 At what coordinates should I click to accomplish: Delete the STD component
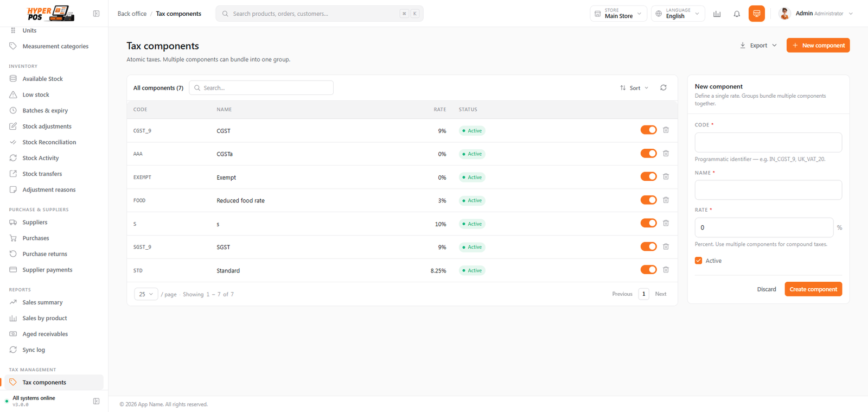pos(666,270)
